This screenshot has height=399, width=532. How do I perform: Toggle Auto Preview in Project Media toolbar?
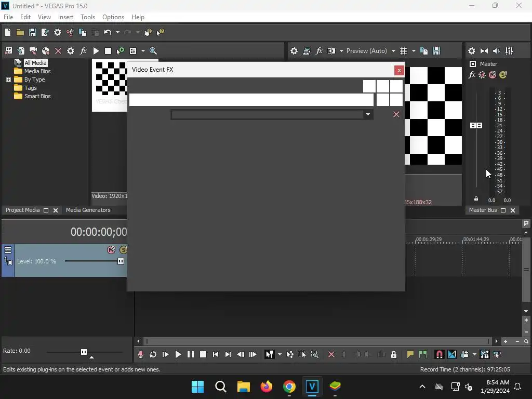click(120, 51)
